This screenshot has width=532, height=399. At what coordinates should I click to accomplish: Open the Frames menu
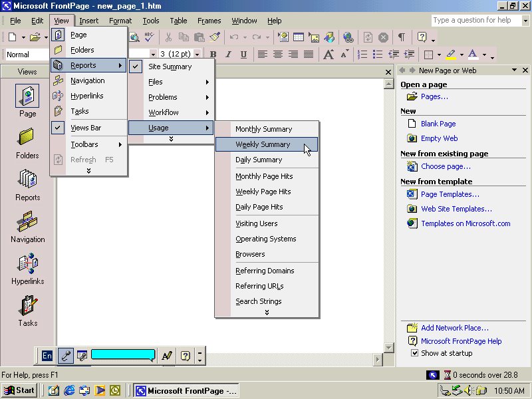pos(209,21)
